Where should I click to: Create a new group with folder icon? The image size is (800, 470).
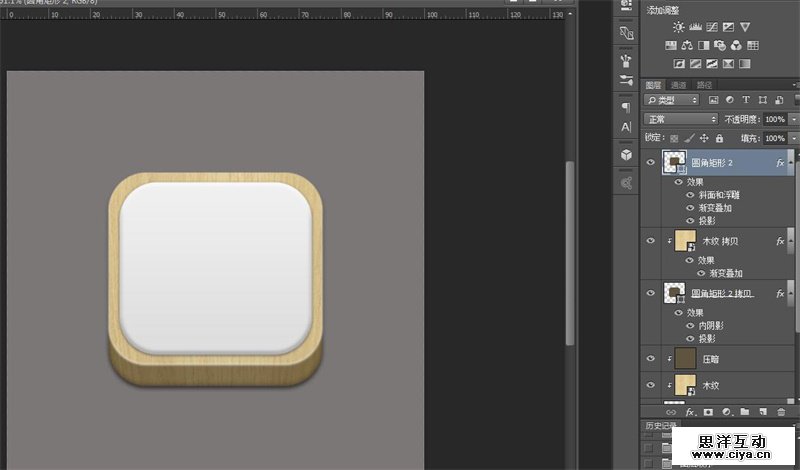point(743,411)
